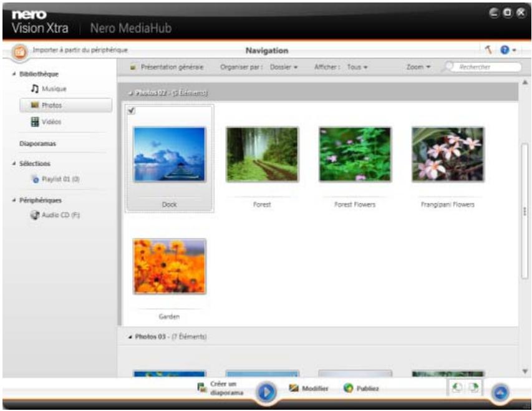Image resolution: width=532 pixels, height=411 pixels.
Task: Click the Modifier edit icon
Action: (294, 388)
